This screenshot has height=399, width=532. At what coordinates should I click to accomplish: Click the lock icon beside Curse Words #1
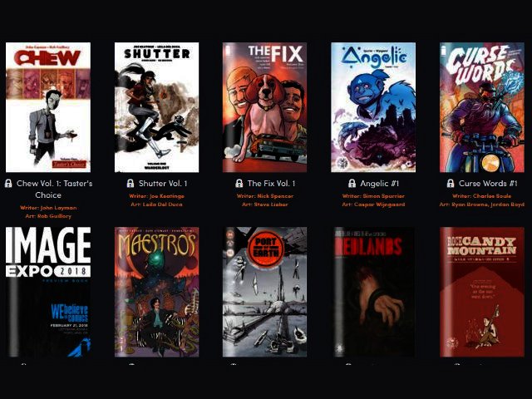(x=451, y=184)
